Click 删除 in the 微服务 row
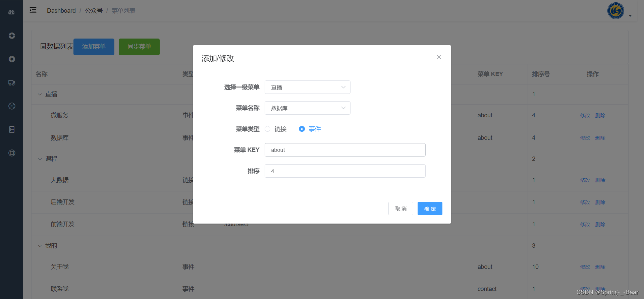The width and height of the screenshot is (644, 299). click(x=600, y=115)
